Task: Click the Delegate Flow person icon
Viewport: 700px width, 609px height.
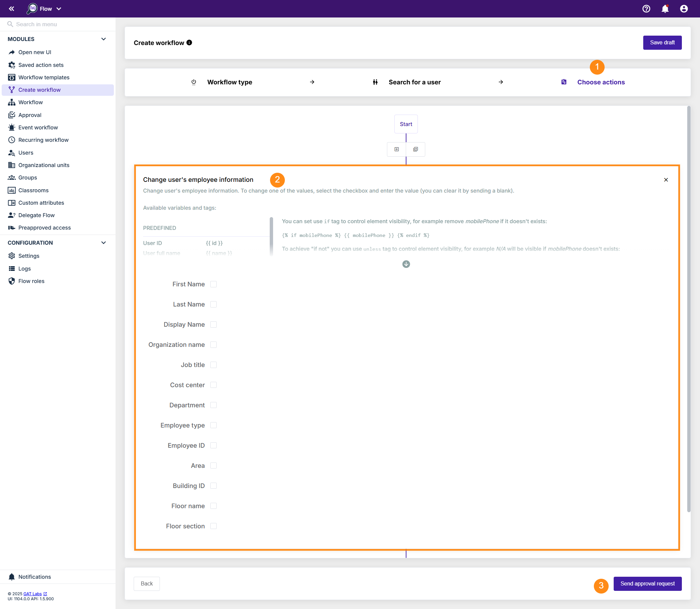Action: pos(11,215)
